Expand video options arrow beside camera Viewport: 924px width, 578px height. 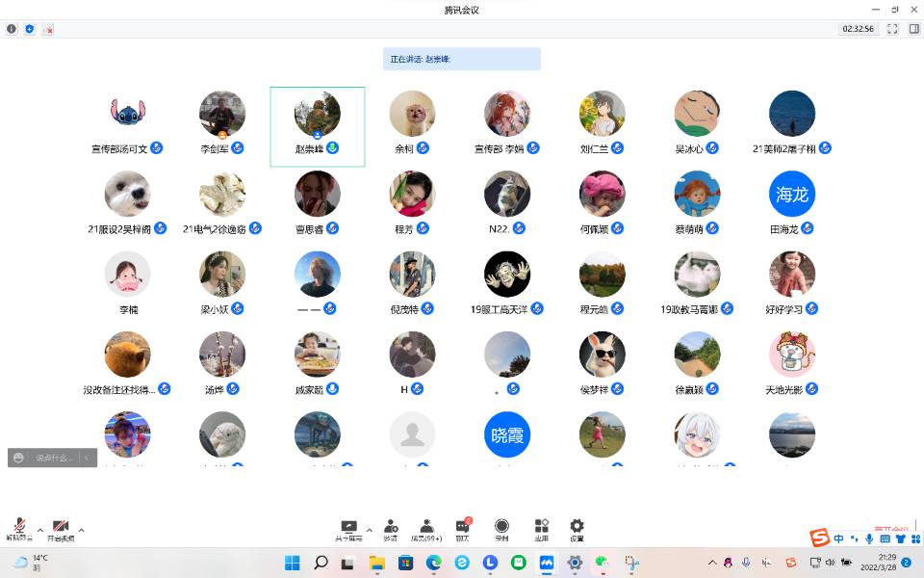click(x=81, y=530)
